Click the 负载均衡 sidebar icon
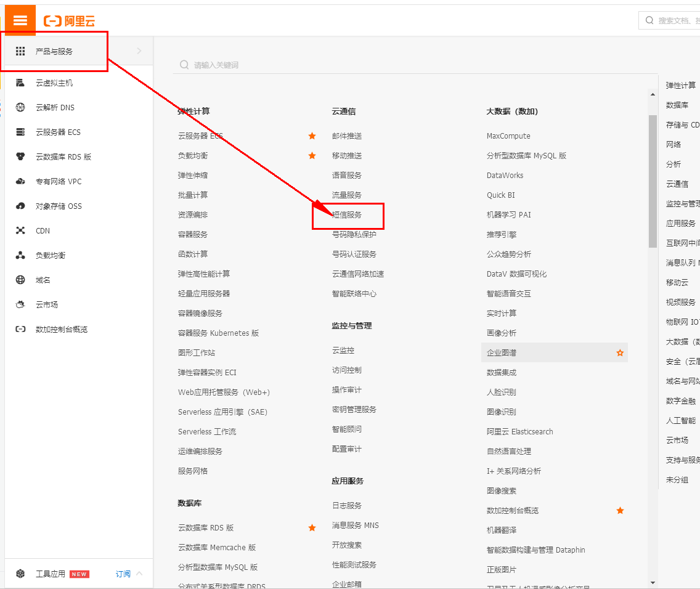Viewport: 700px width, 589px height. (x=20, y=255)
